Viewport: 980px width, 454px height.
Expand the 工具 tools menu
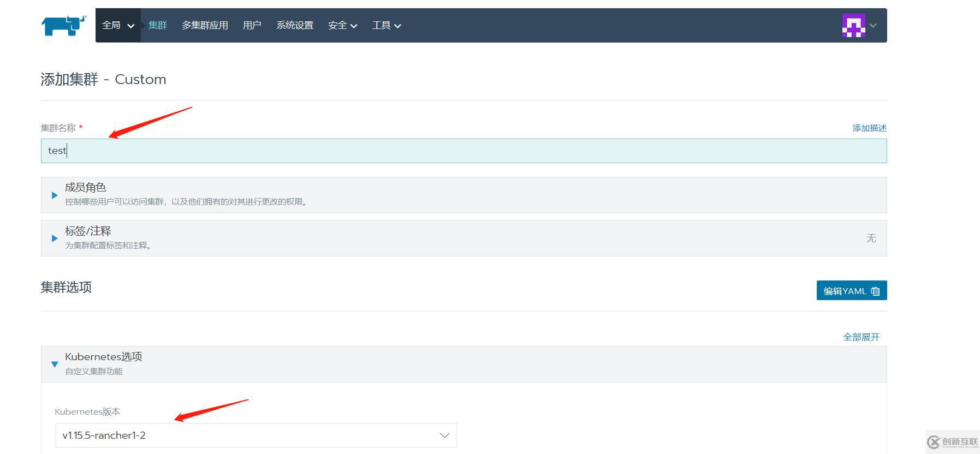click(x=387, y=25)
